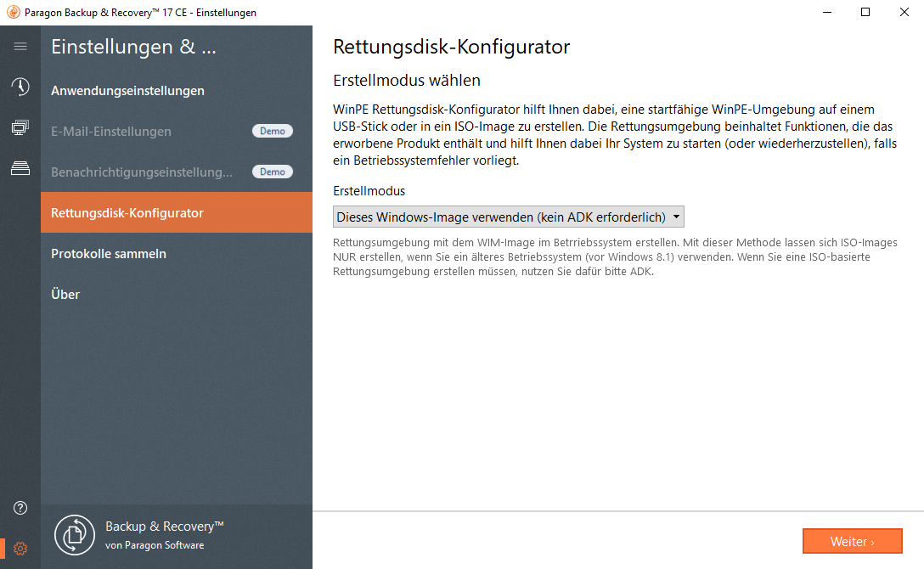Click the Erstellmodus field label

[369, 191]
